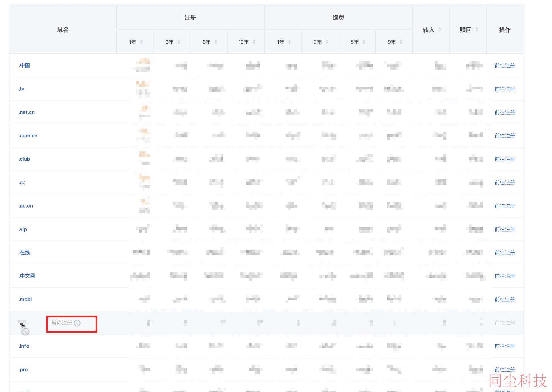Image resolution: width=552 pixels, height=392 pixels.
Task: Sort by 转入 transfer-in price
Action: 439,29
